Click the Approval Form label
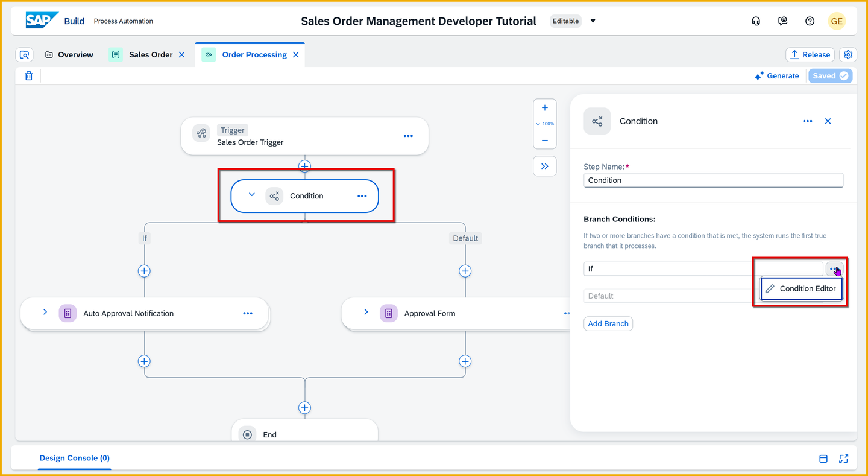The width and height of the screenshot is (868, 476). point(430,314)
